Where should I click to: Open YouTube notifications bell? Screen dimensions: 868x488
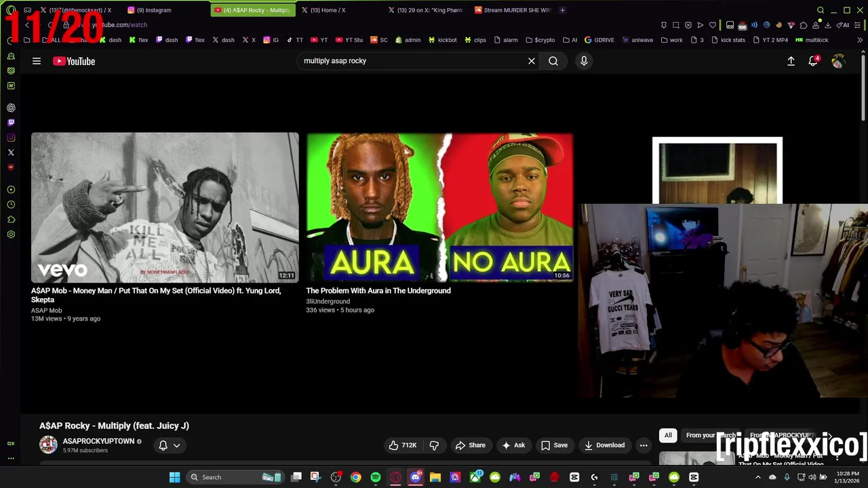(x=813, y=61)
